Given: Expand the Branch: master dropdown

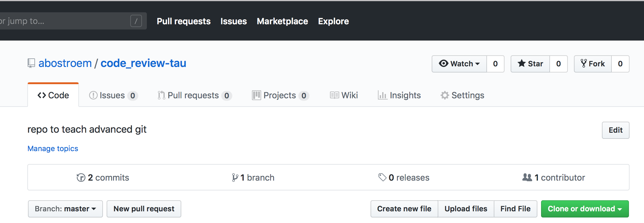Looking at the screenshot, I should [65, 209].
